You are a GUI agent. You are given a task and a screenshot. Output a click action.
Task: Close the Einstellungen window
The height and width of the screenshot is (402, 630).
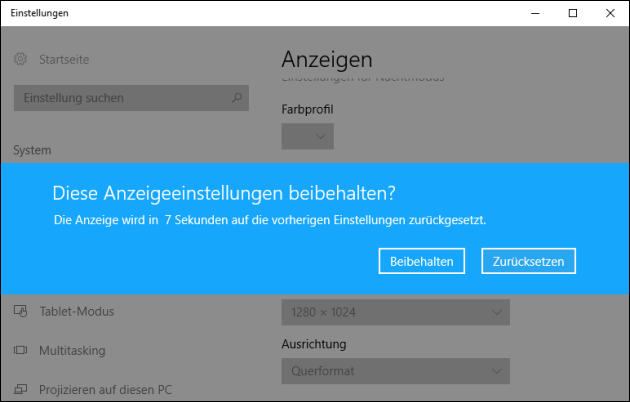click(x=608, y=13)
